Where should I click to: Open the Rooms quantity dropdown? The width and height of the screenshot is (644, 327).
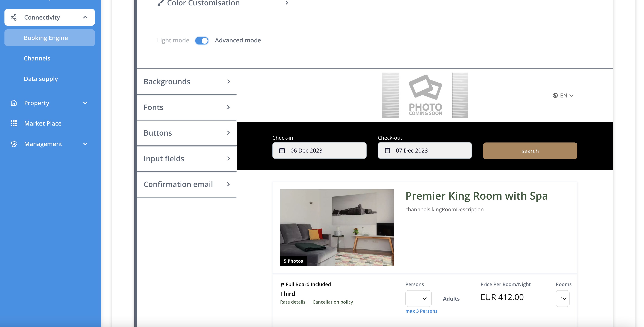(563, 298)
